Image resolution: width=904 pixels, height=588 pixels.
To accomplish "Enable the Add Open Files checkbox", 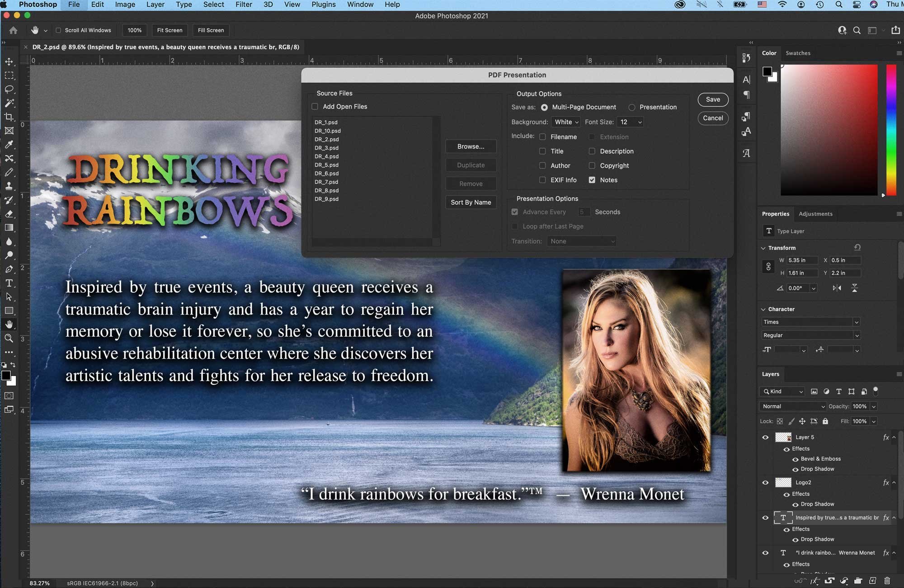I will pos(315,107).
